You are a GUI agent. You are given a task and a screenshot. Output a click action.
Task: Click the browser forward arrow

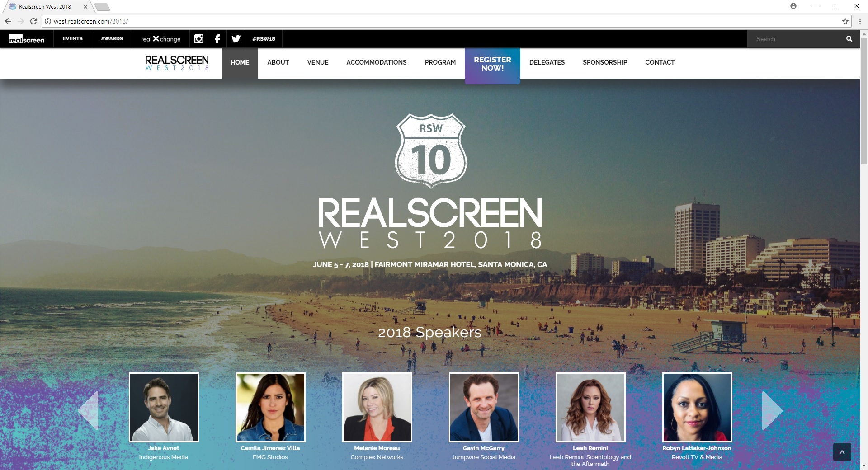tap(21, 21)
